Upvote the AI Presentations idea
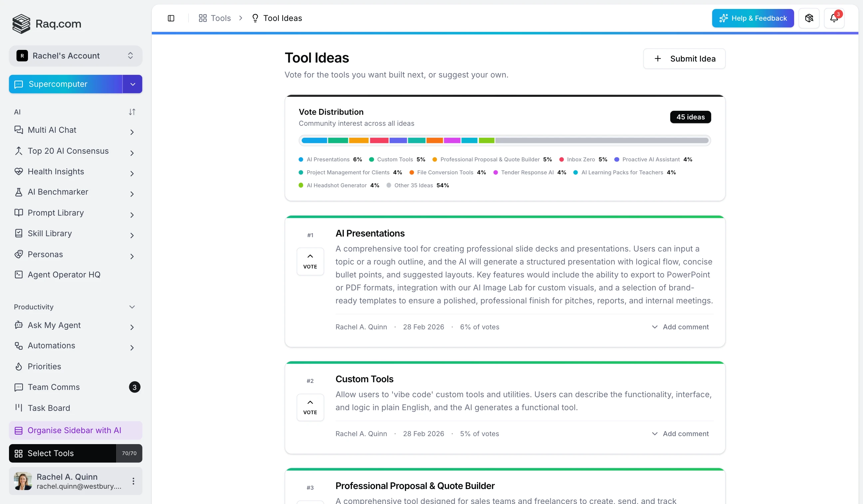 click(310, 261)
